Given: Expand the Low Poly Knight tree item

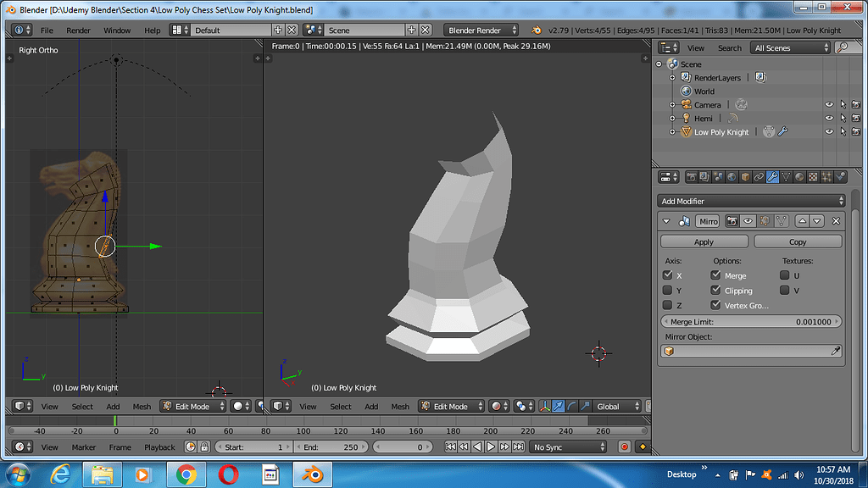Looking at the screenshot, I should pos(672,131).
